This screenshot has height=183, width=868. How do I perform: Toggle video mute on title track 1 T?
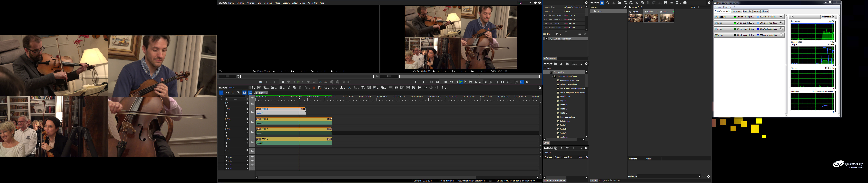click(x=247, y=150)
